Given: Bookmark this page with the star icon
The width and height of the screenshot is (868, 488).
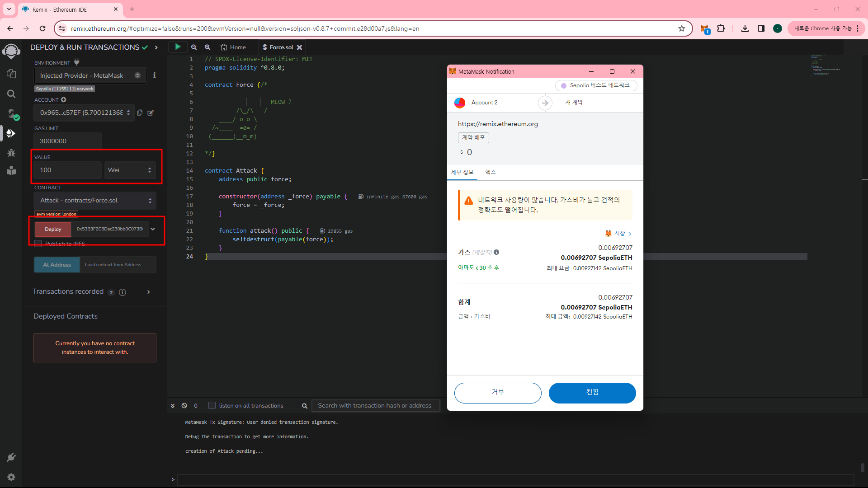Looking at the screenshot, I should (682, 28).
